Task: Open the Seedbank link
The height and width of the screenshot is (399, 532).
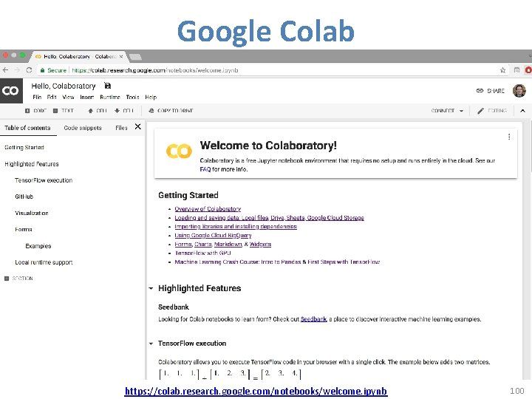Action: (x=313, y=319)
